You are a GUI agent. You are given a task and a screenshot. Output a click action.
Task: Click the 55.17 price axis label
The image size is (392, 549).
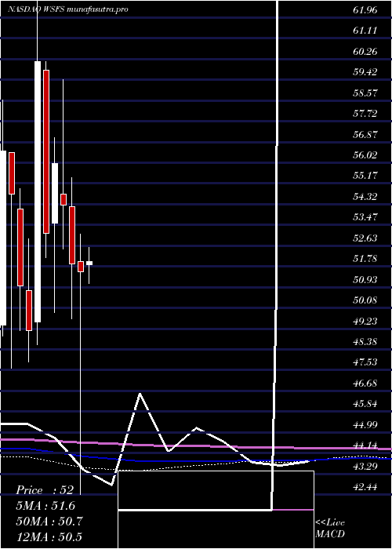(x=365, y=176)
